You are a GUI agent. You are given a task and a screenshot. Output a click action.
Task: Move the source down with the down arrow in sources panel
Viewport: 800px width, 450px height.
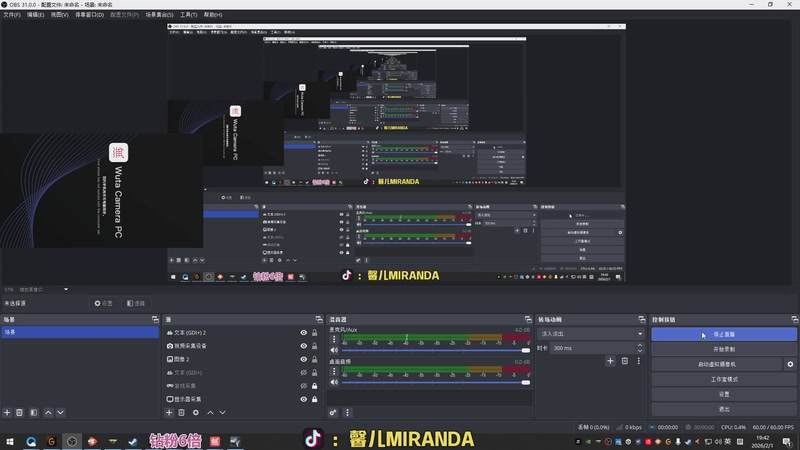[x=222, y=412]
